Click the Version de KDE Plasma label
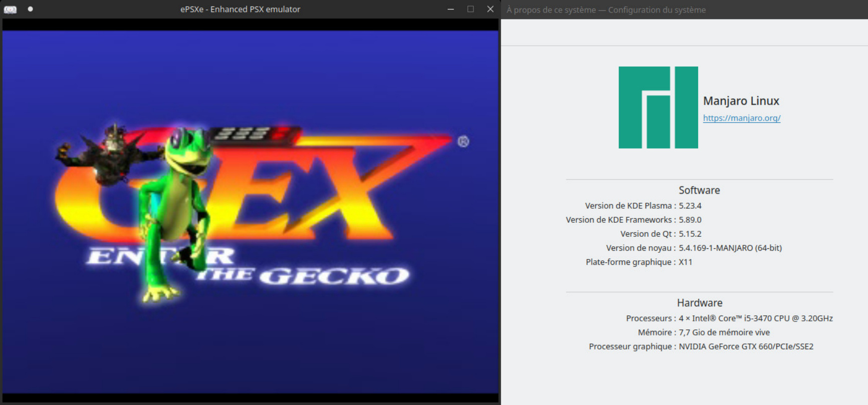 [630, 206]
